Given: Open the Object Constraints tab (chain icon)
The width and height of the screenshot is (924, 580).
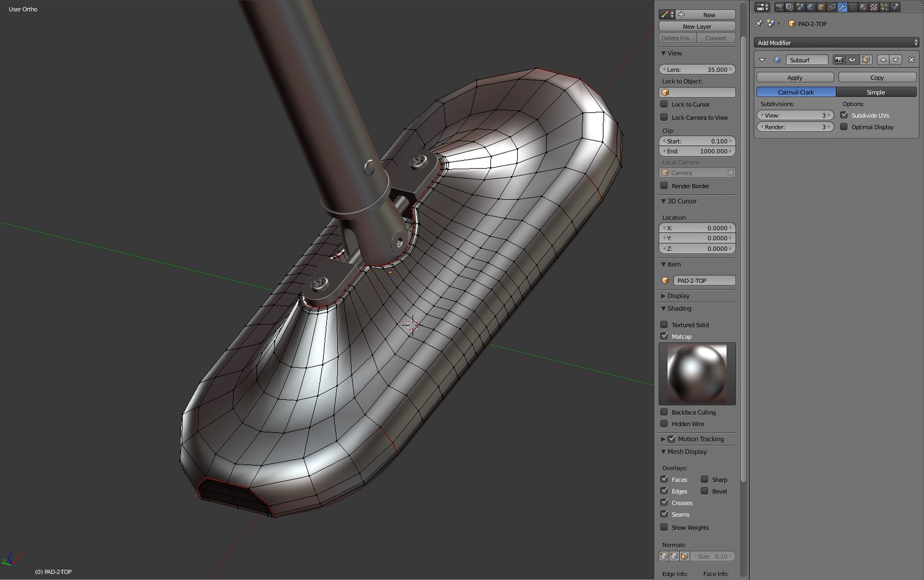Looking at the screenshot, I should coord(831,7).
